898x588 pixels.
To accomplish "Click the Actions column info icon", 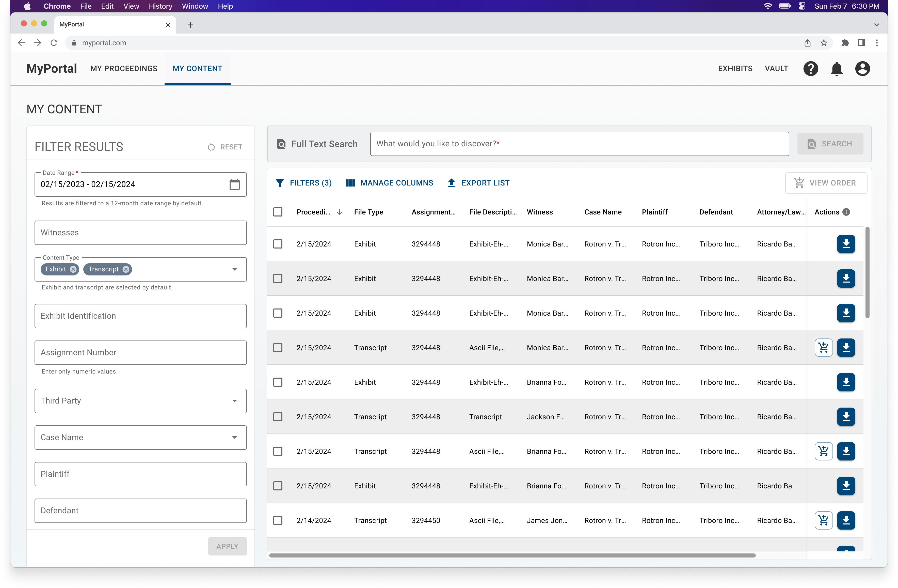I will [846, 212].
